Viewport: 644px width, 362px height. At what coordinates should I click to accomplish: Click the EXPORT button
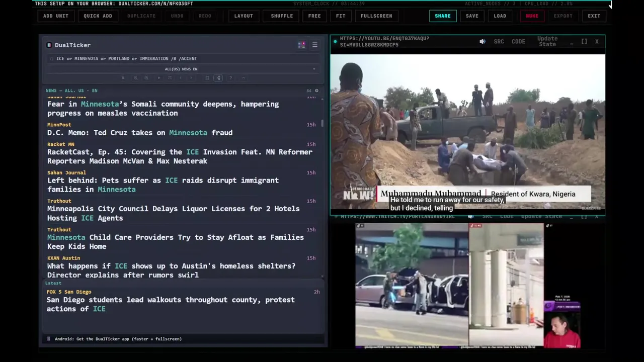(563, 16)
